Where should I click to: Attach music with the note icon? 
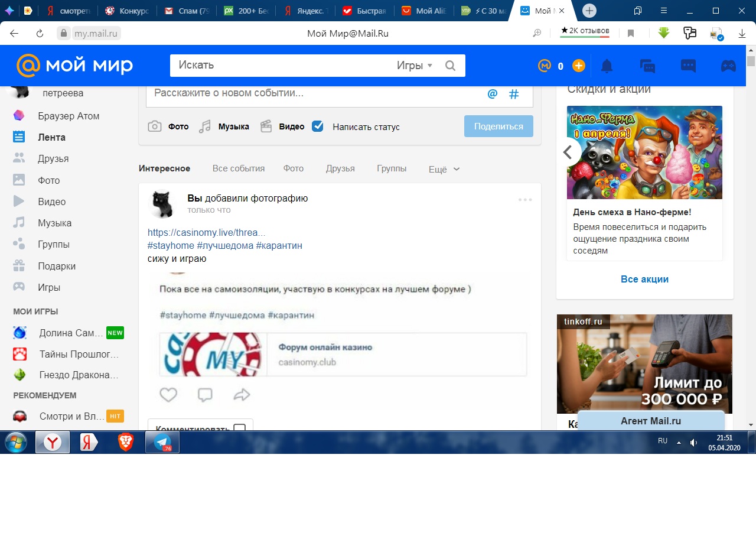point(205,126)
